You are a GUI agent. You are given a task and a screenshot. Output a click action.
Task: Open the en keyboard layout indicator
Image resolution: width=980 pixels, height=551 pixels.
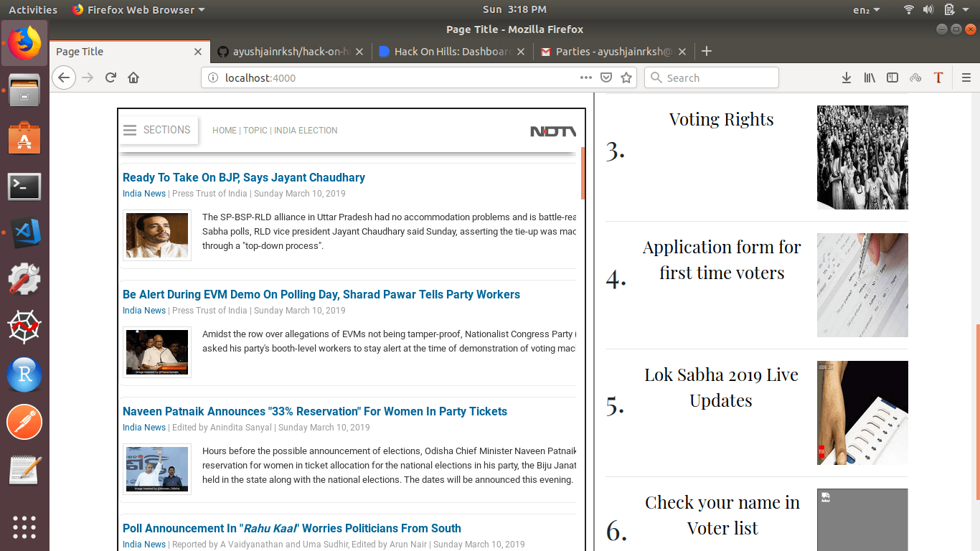pos(866,9)
